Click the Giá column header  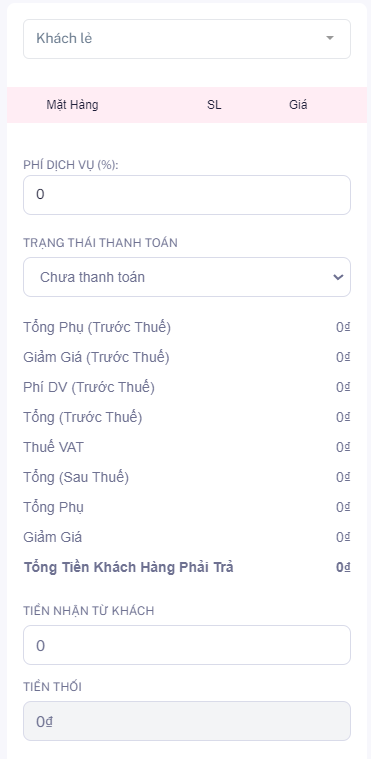point(298,105)
